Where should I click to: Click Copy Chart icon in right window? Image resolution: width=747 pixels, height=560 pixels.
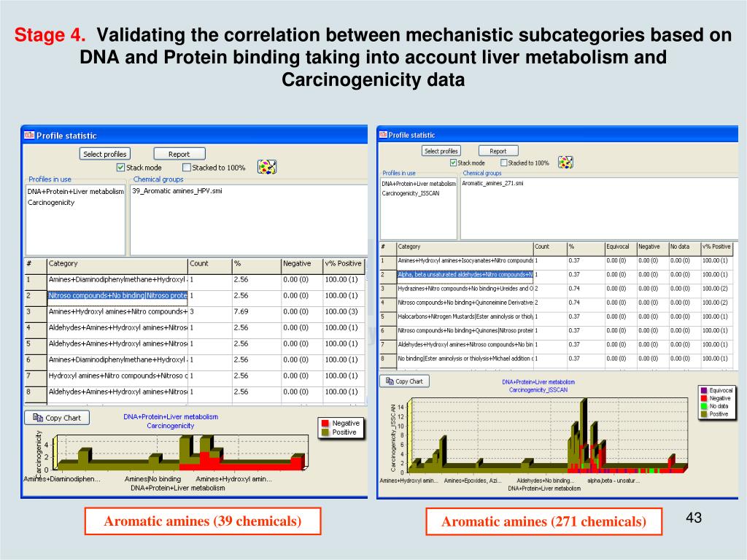coord(390,381)
